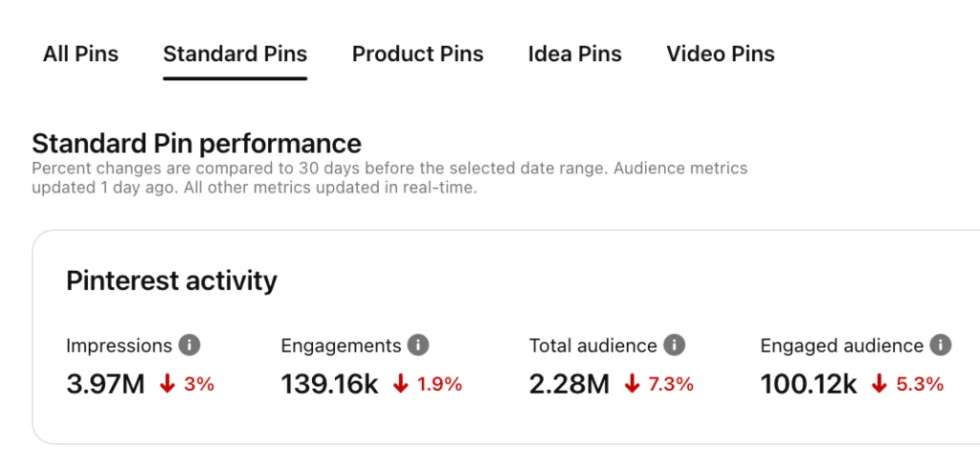Click the Pinterest activity card title

tap(171, 281)
